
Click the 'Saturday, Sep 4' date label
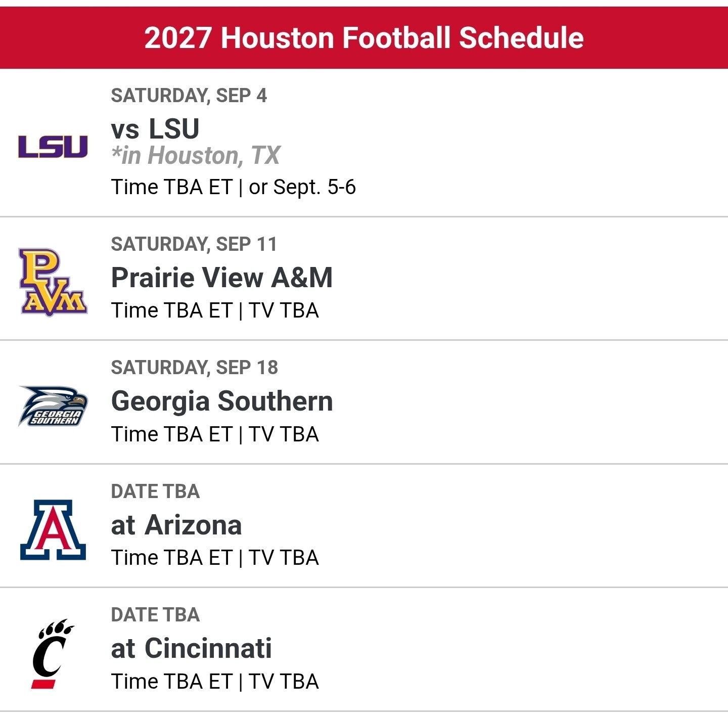coord(189,96)
